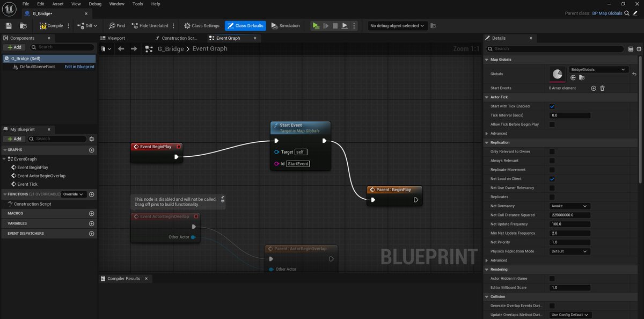Browse to BridgeGlobals in Content Browser
The image size is (644, 319).
[582, 77]
